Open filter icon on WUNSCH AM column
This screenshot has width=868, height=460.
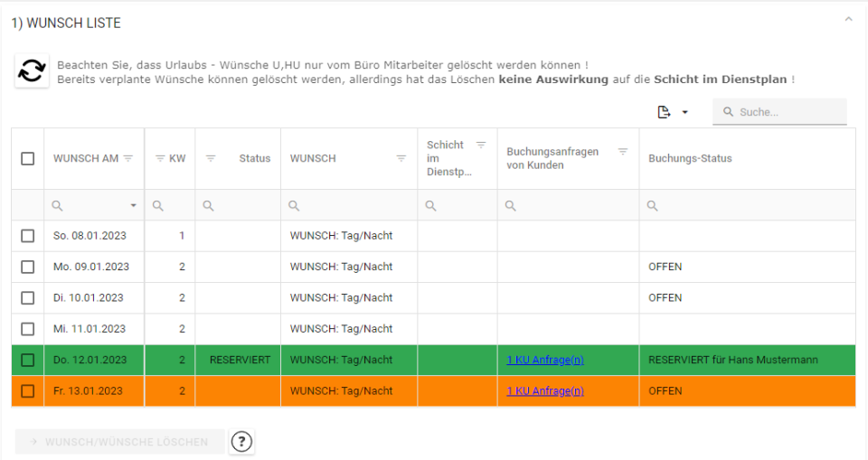[127, 158]
